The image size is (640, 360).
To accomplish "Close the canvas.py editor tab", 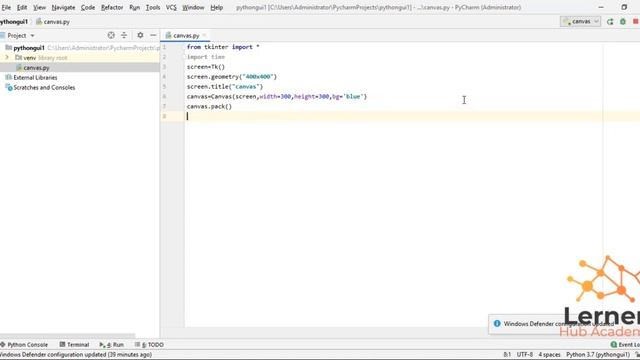I will coord(204,36).
